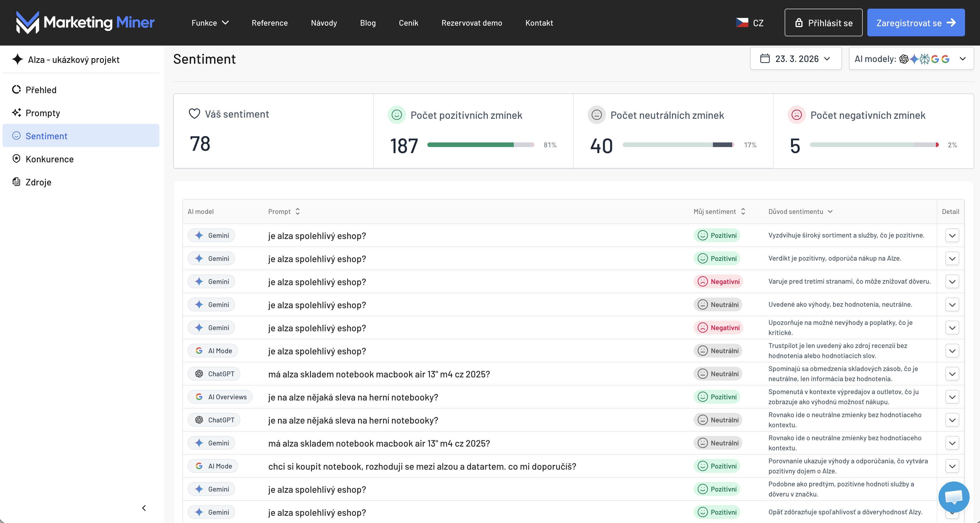Click the ChatGPT model tag for macbook prompt
Image resolution: width=980 pixels, height=523 pixels.
coord(214,374)
